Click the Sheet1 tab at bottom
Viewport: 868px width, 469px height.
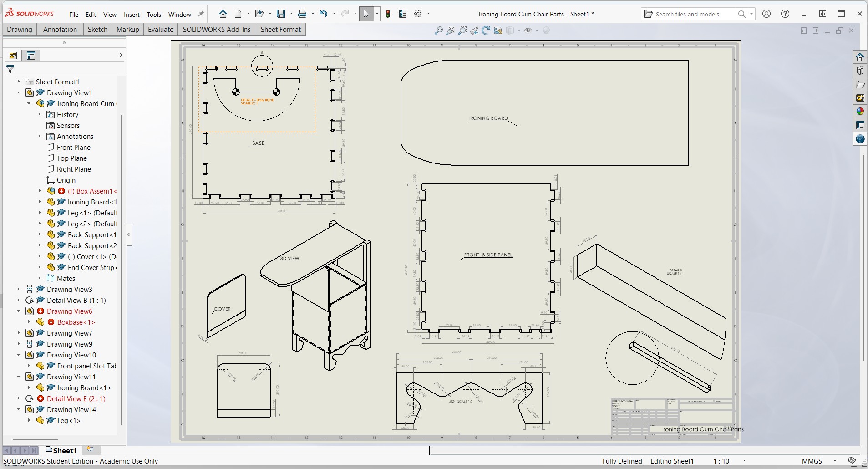(x=61, y=450)
